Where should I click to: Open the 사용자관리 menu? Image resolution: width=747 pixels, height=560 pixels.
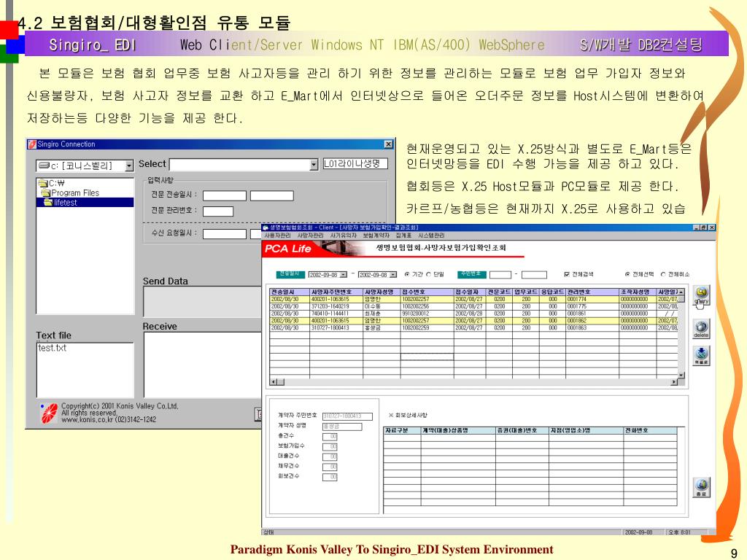(x=277, y=236)
